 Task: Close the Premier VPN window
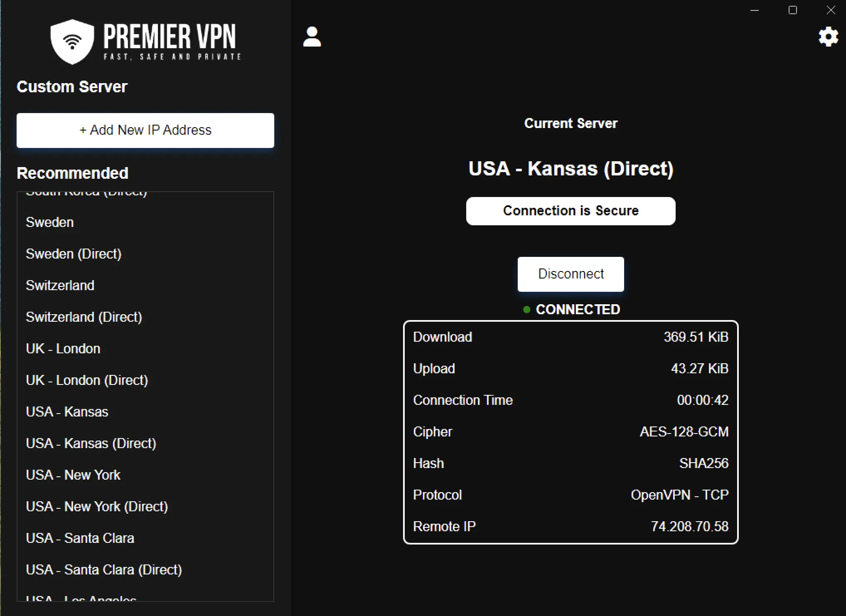(x=831, y=10)
